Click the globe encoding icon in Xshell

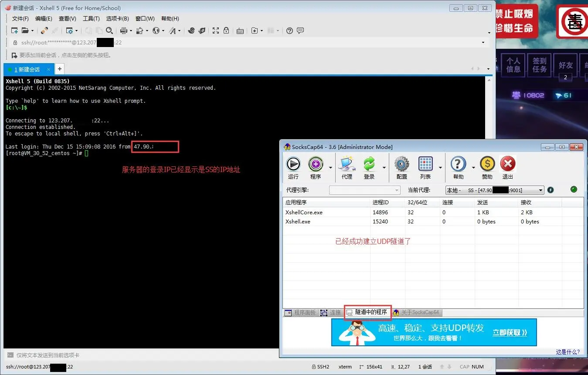(x=156, y=30)
